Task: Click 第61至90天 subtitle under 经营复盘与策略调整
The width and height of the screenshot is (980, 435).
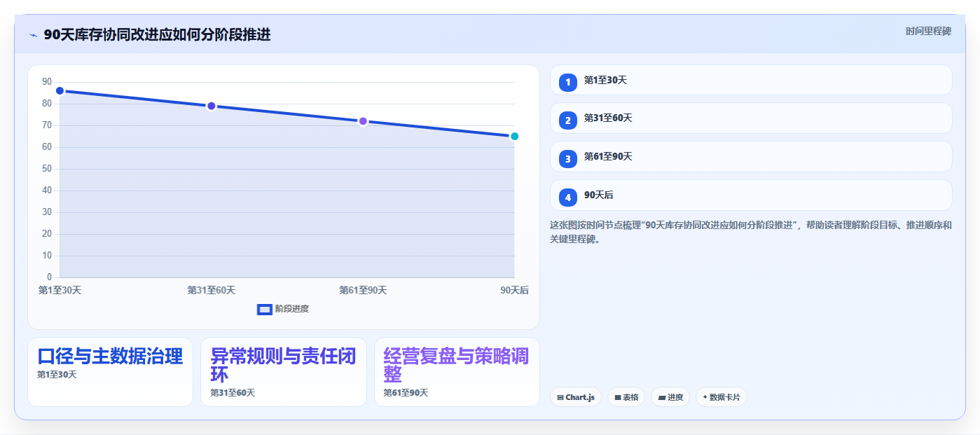Action: point(406,393)
